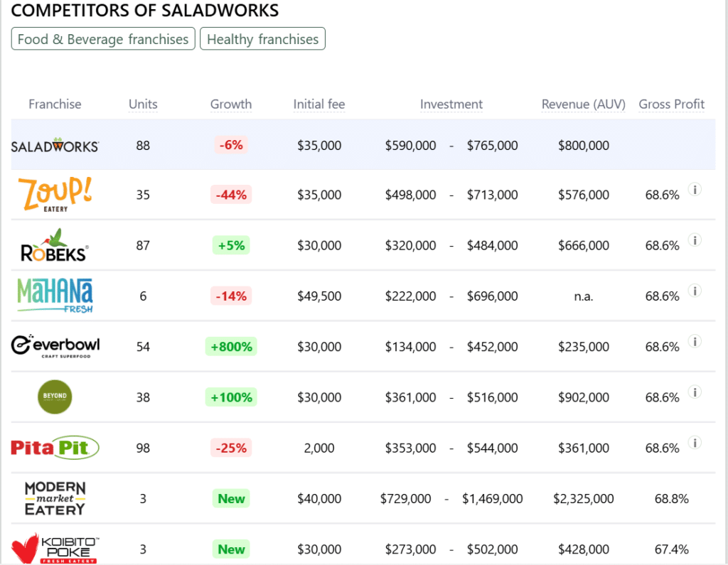Image resolution: width=728 pixels, height=565 pixels.
Task: Click the Saladworks logo
Action: tap(55, 146)
